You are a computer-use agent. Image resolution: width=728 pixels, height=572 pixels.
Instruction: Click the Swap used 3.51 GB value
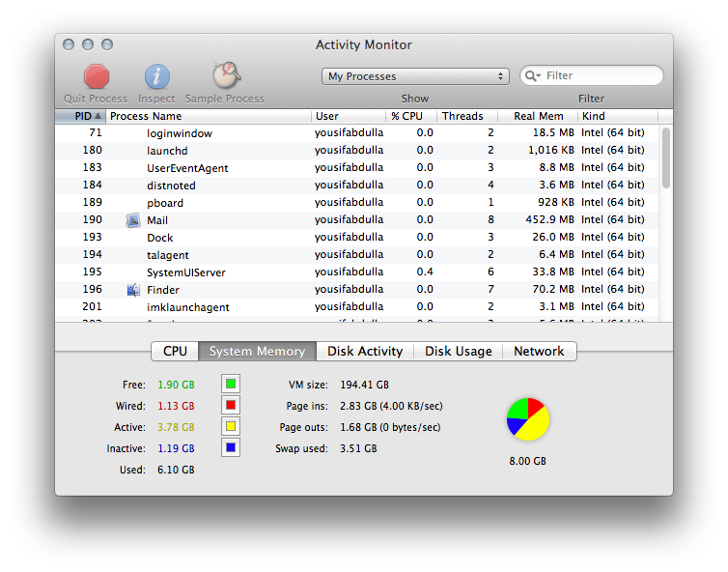[x=358, y=448]
